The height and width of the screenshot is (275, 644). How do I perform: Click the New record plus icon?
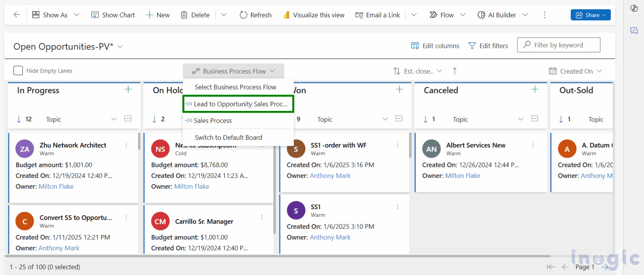pos(148,15)
